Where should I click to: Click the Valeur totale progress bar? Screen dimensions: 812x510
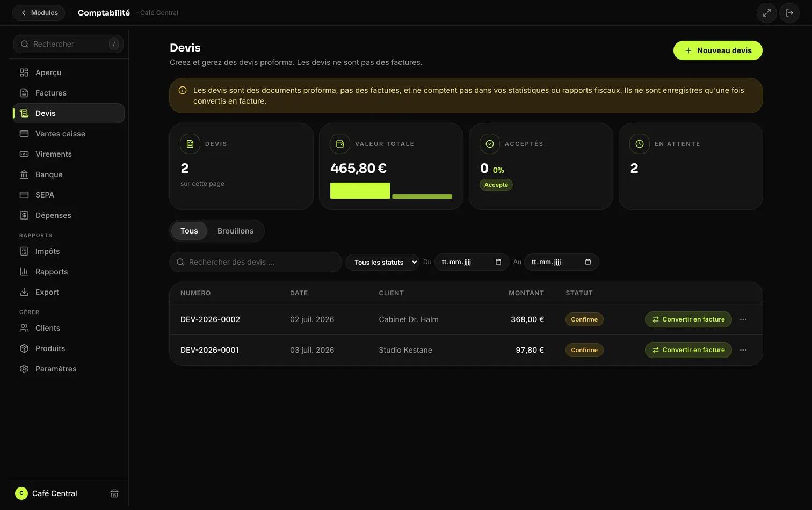[391, 191]
